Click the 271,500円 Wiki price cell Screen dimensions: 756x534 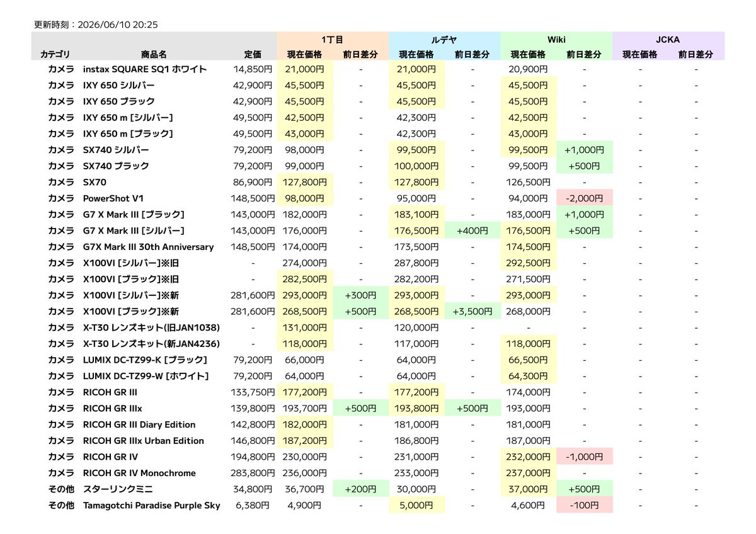point(529,279)
